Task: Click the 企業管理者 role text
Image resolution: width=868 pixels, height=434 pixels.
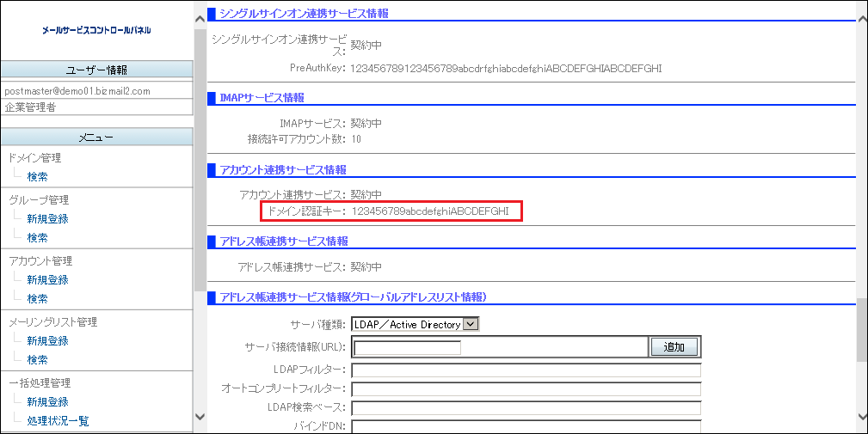Action: pos(30,107)
